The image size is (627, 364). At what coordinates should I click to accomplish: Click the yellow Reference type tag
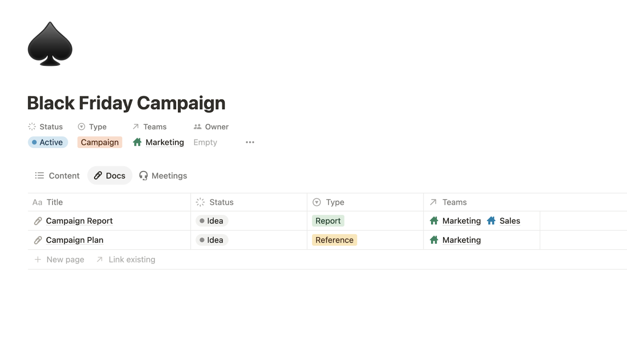point(334,240)
